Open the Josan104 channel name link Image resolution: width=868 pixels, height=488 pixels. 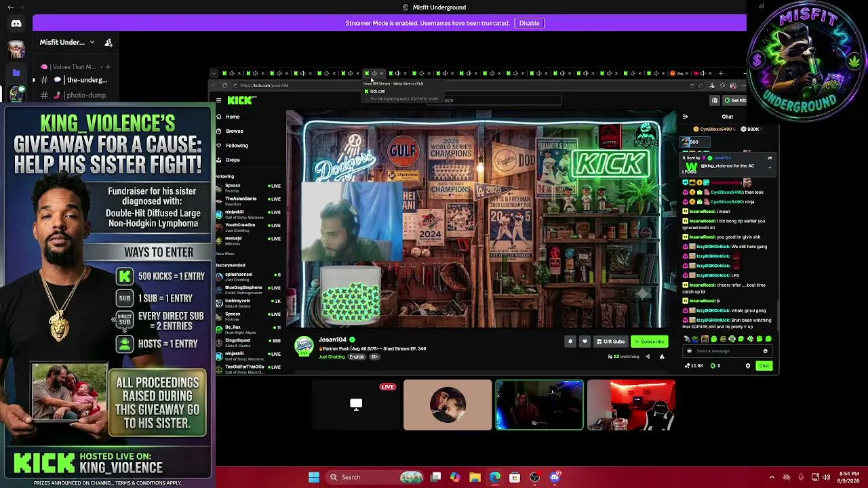332,340
